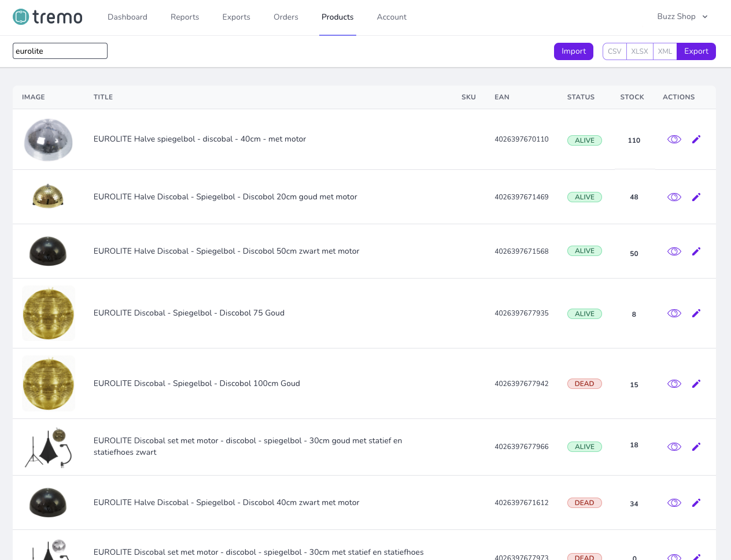The height and width of the screenshot is (560, 731).
Task: Select XLSX export format
Action: click(640, 51)
